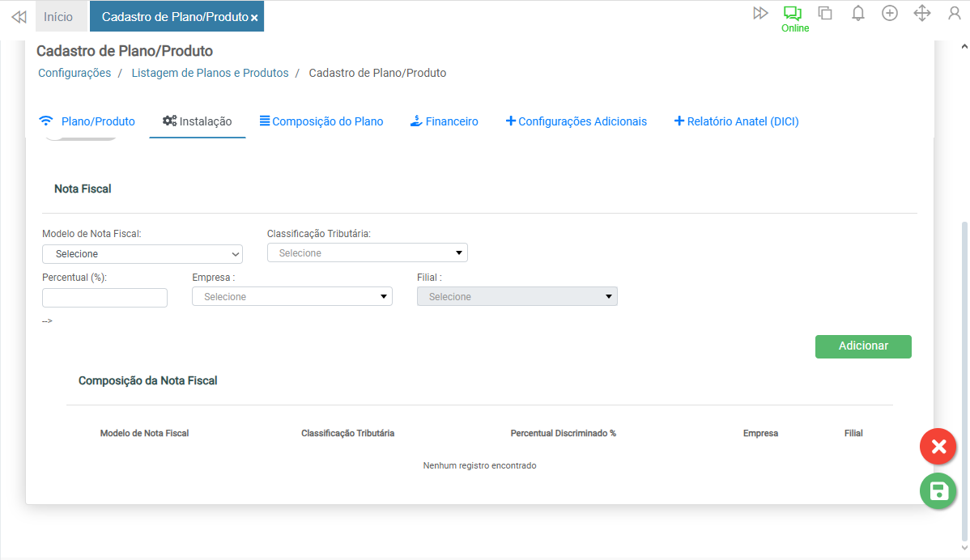
Task: Open the Empresa select dropdown
Action: pyautogui.click(x=292, y=297)
